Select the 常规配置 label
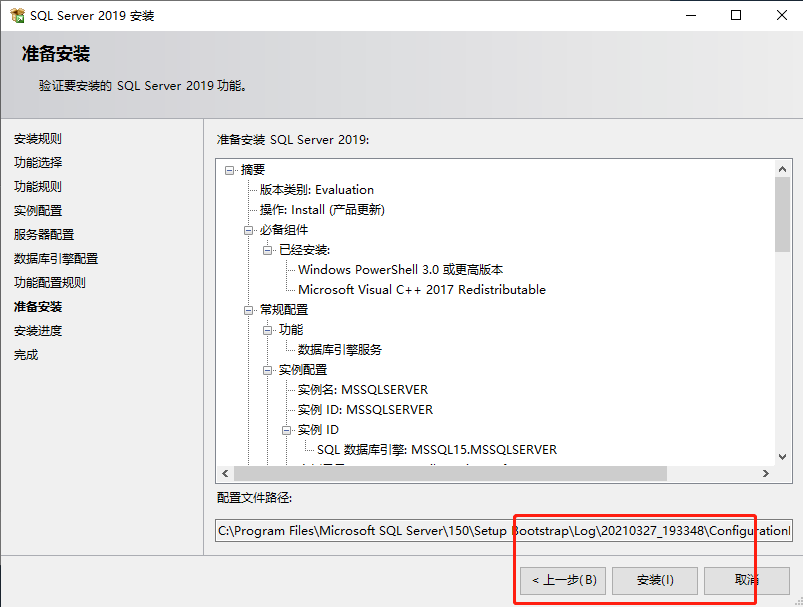 click(x=284, y=310)
